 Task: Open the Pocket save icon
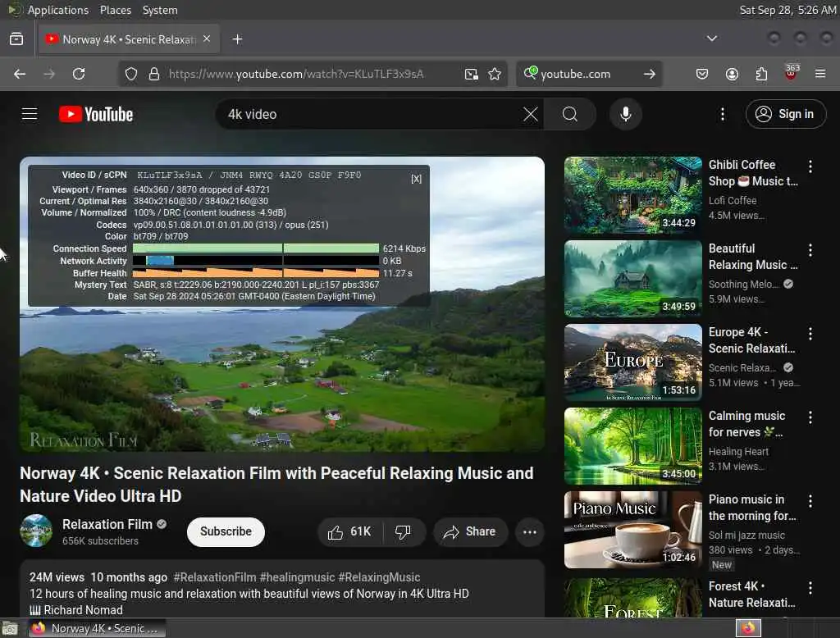coord(702,74)
